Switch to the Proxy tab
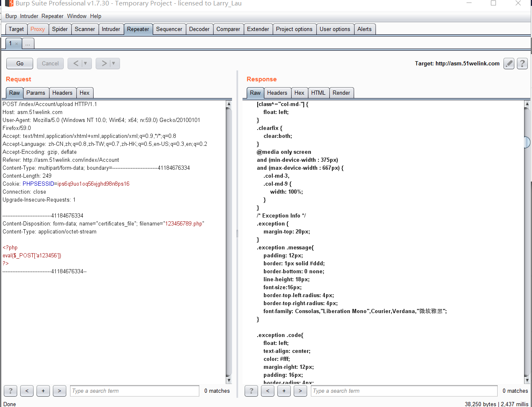 pyautogui.click(x=38, y=29)
